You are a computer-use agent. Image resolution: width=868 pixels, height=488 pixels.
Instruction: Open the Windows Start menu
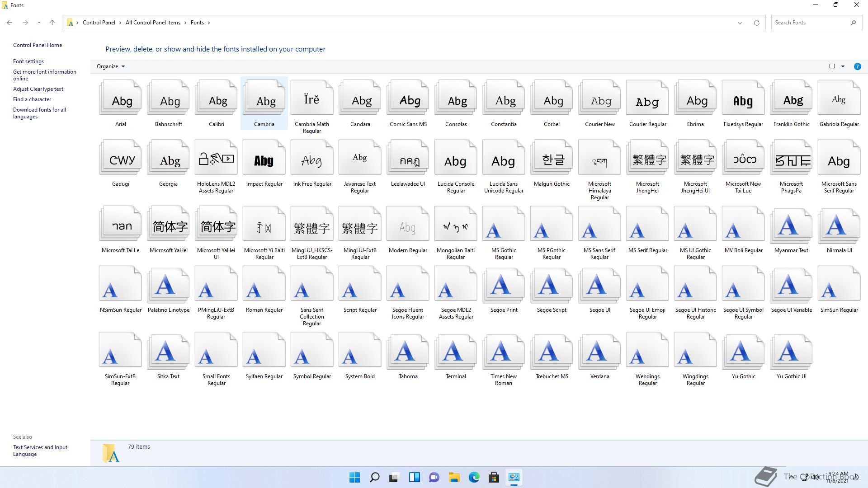pyautogui.click(x=355, y=477)
